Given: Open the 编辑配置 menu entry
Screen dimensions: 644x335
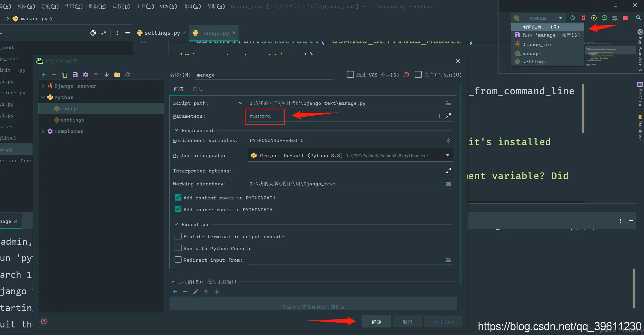Looking at the screenshot, I should [541, 27].
